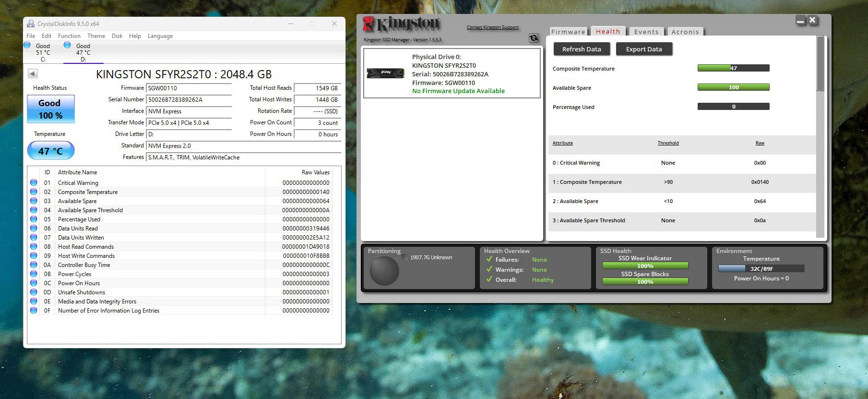The height and width of the screenshot is (399, 868).
Task: Open the Language menu
Action: [x=160, y=36]
